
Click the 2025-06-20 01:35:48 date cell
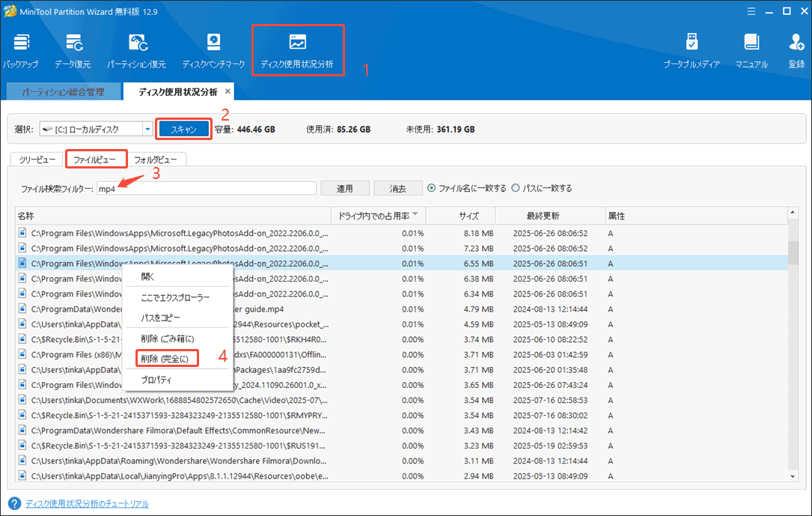pyautogui.click(x=550, y=370)
